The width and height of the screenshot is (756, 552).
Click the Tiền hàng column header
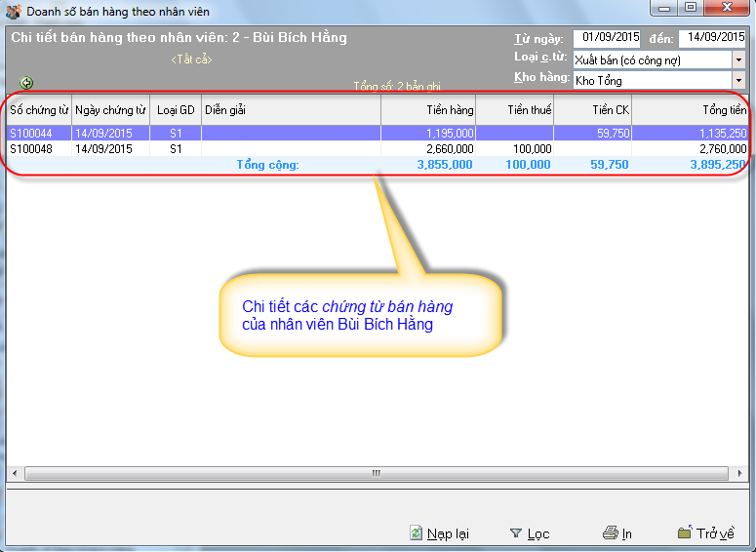pyautogui.click(x=429, y=110)
